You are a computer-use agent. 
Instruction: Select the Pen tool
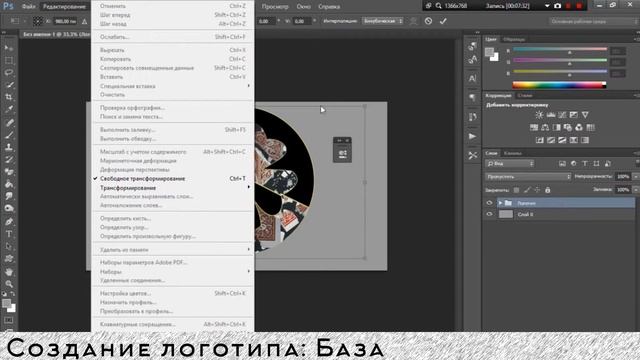pos(9,222)
